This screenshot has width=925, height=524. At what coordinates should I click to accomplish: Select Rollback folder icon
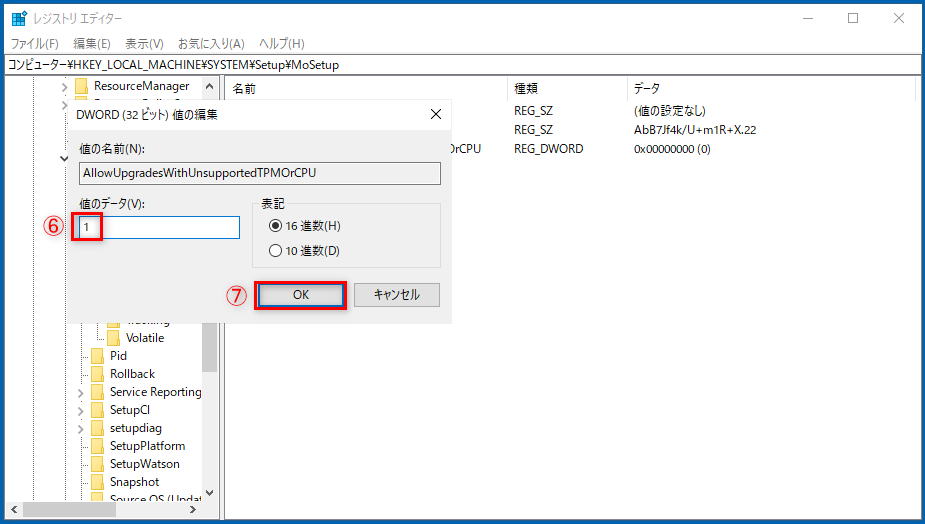(x=97, y=374)
